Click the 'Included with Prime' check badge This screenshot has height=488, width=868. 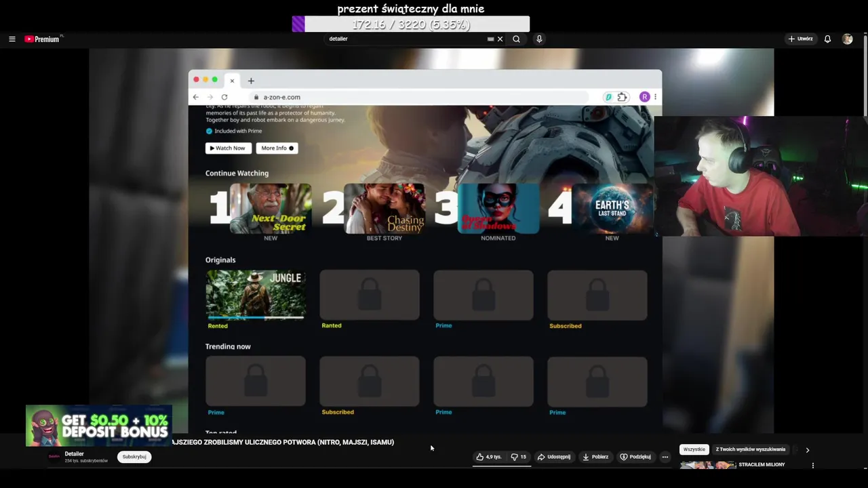click(x=209, y=131)
